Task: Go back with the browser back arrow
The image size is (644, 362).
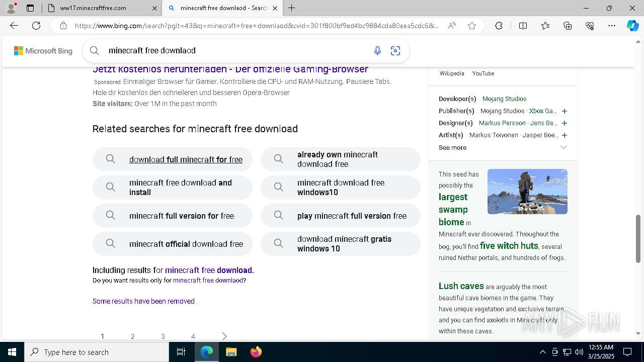Action: (x=14, y=26)
